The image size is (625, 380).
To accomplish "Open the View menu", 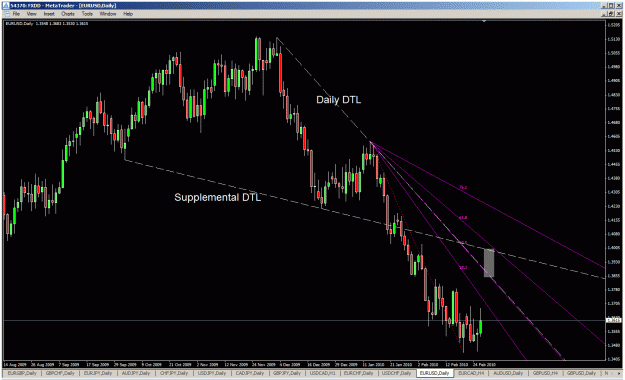I will 31,14.
